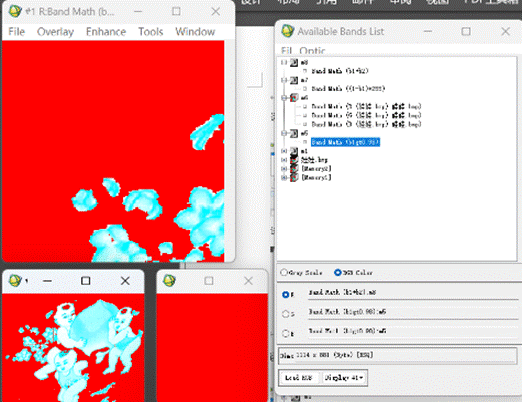Click the .bmp file name label
Image resolution: width=522 pixels, height=402 pixels.
pos(314,160)
